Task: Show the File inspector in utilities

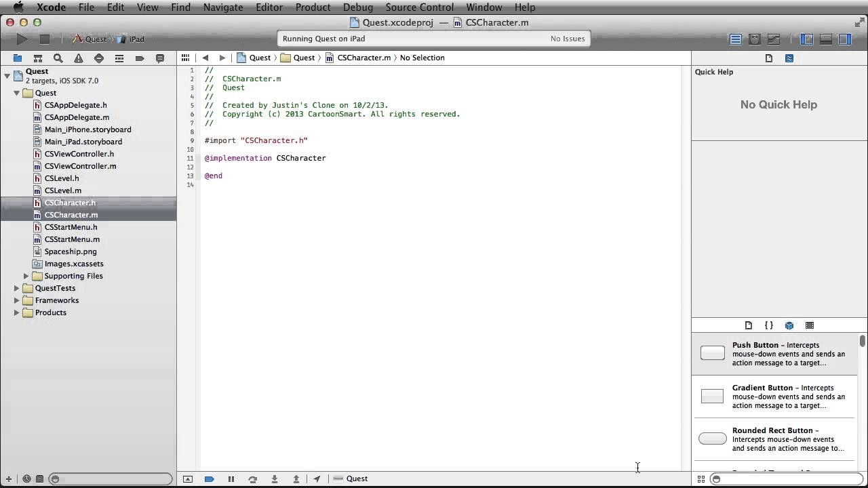Action: coord(769,58)
